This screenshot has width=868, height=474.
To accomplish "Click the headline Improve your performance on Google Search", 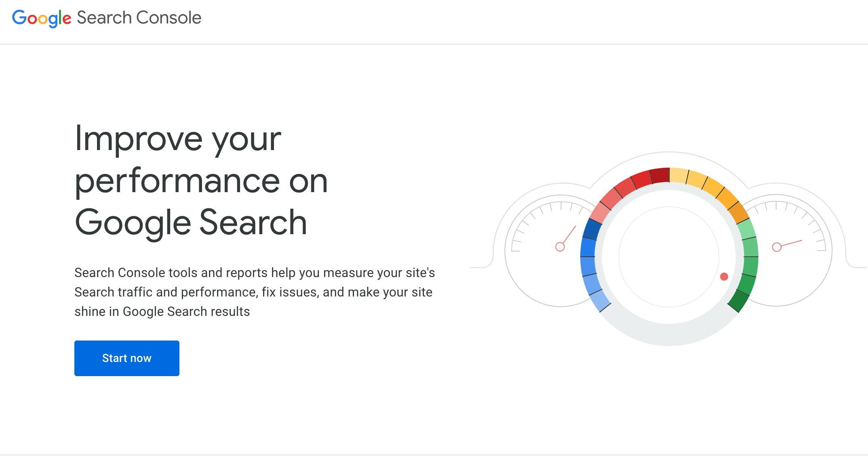I will 201,180.
